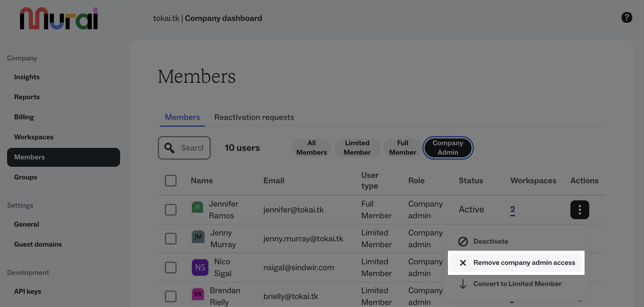Viewport: 644px width, 307px height.
Task: Choose Convert to Limited Member
Action: point(516,284)
